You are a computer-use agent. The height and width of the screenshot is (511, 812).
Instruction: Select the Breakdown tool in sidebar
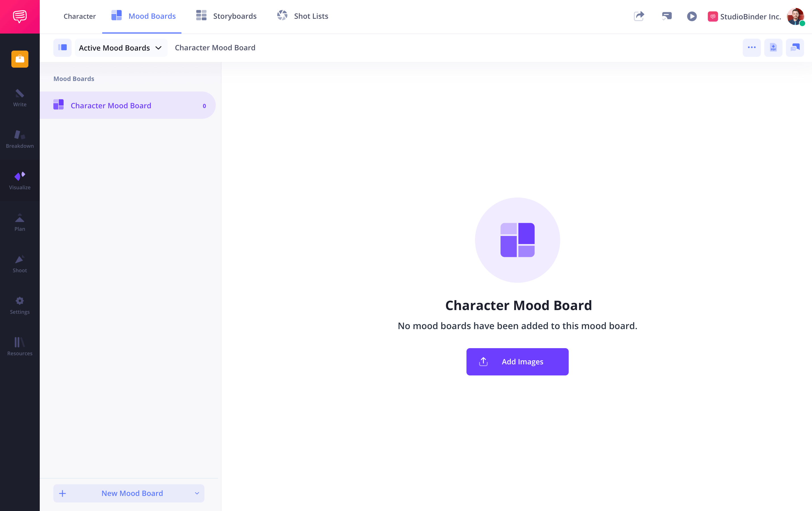coord(20,140)
